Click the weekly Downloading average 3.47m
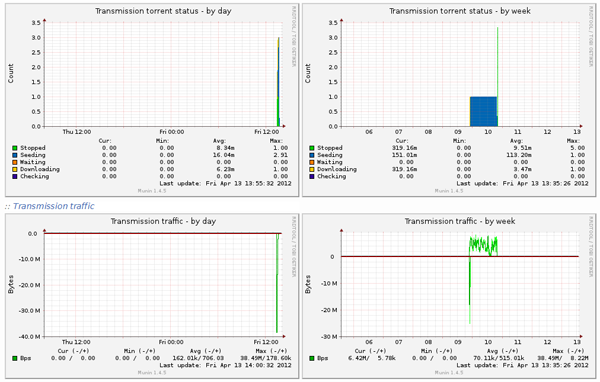The height and width of the screenshot is (382, 600). [522, 169]
